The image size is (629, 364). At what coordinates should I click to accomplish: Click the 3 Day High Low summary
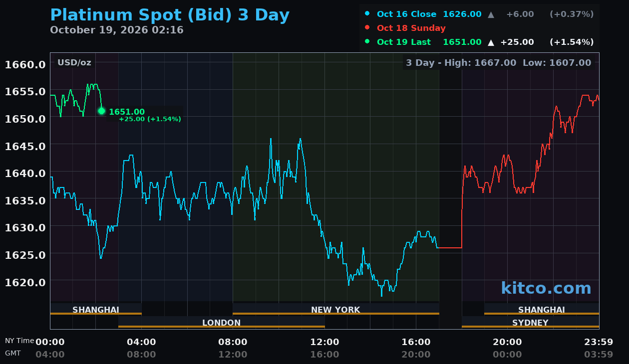pyautogui.click(x=498, y=63)
